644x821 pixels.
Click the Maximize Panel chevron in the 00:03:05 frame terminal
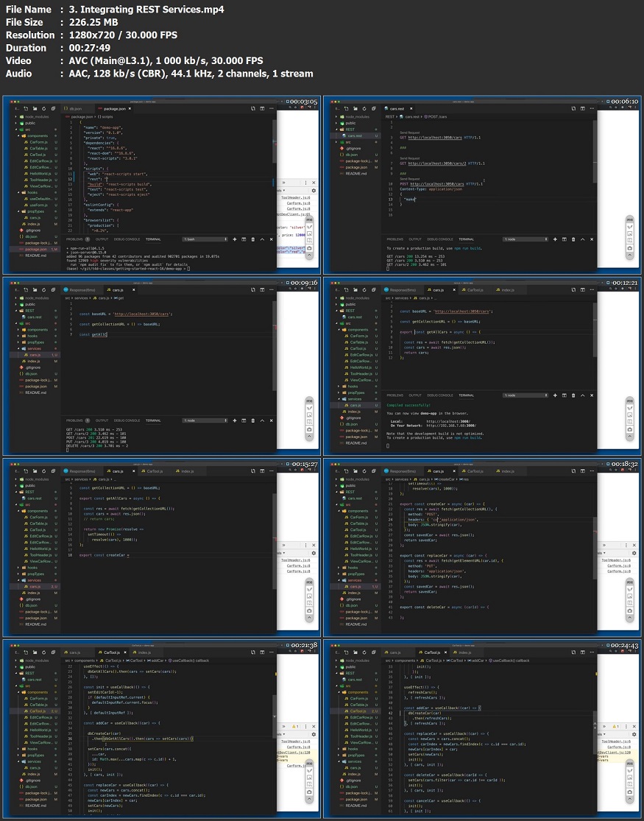pyautogui.click(x=262, y=239)
